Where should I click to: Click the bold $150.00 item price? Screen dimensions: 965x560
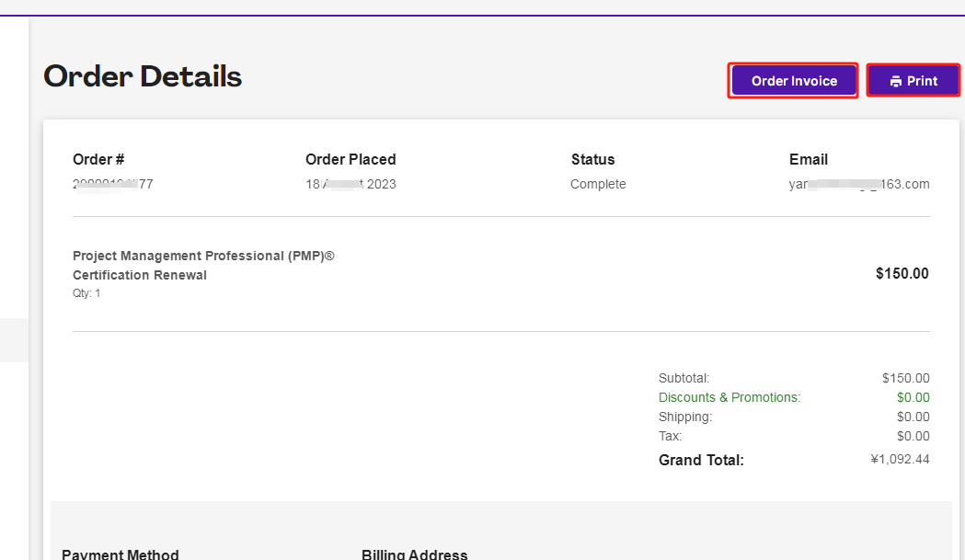pyautogui.click(x=902, y=273)
